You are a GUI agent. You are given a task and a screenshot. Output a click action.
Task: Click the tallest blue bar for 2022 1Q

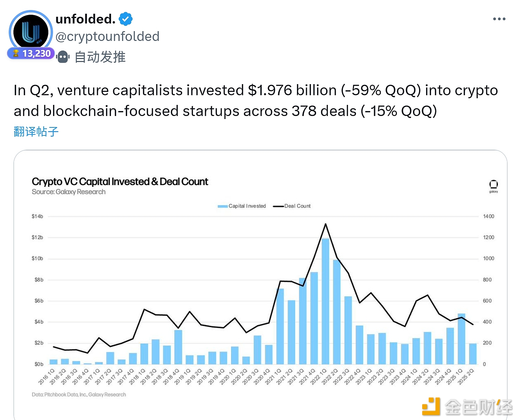(325, 302)
